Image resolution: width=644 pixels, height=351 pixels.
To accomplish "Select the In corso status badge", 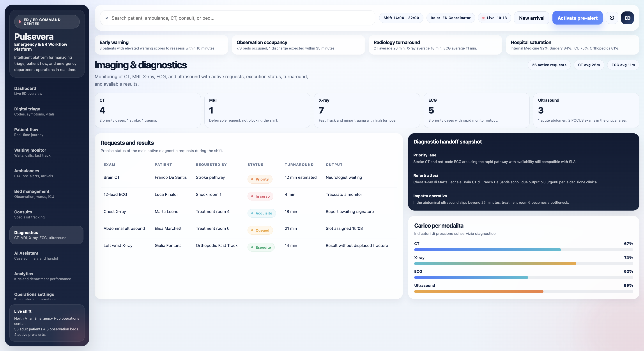I will (x=260, y=196).
